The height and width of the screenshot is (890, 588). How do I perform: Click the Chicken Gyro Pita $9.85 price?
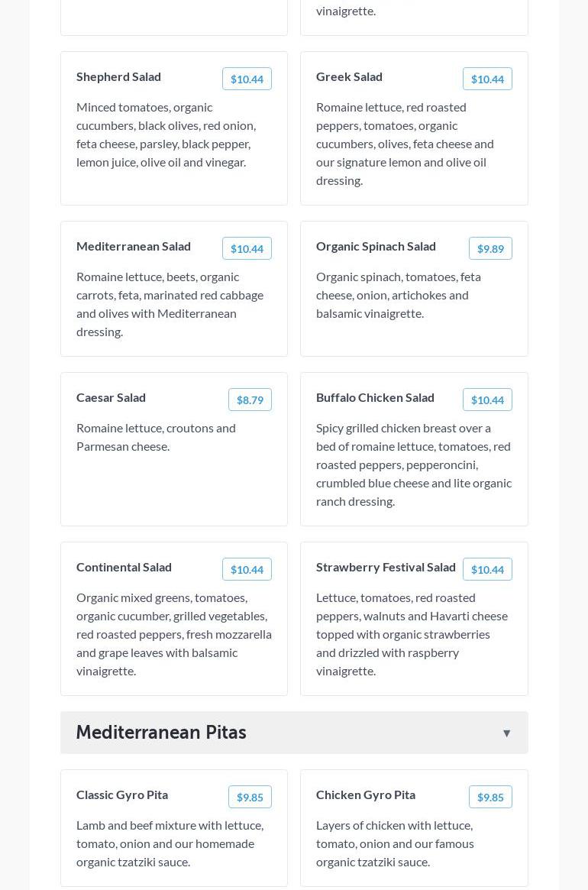[x=490, y=797]
